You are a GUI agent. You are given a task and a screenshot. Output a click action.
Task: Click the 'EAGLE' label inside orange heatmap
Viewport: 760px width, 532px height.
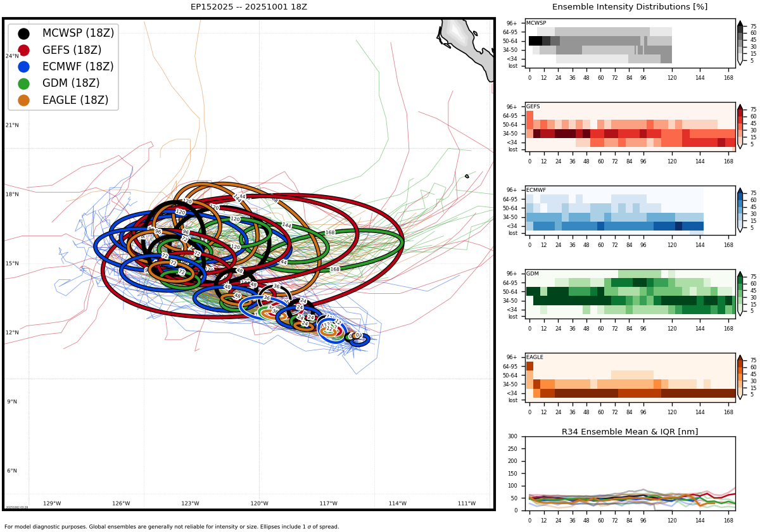coord(535,357)
